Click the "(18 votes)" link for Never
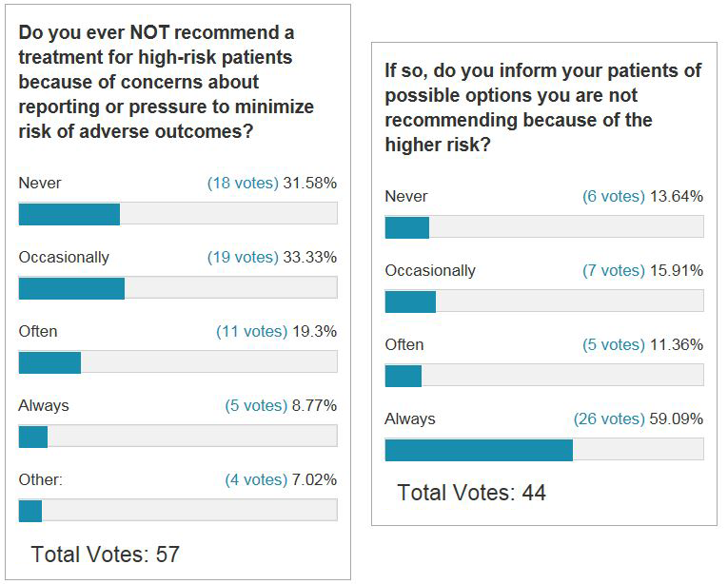This screenshot has width=728, height=584. coord(243,183)
